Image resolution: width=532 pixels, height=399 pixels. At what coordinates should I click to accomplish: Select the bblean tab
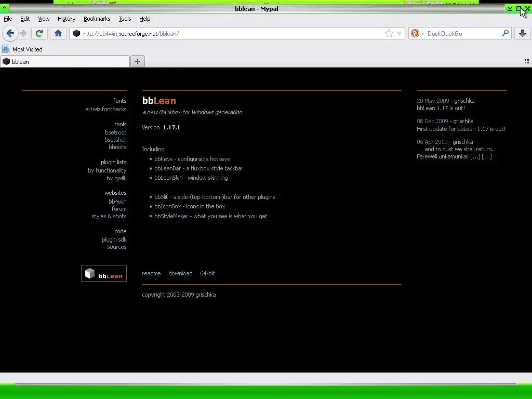[x=65, y=62]
